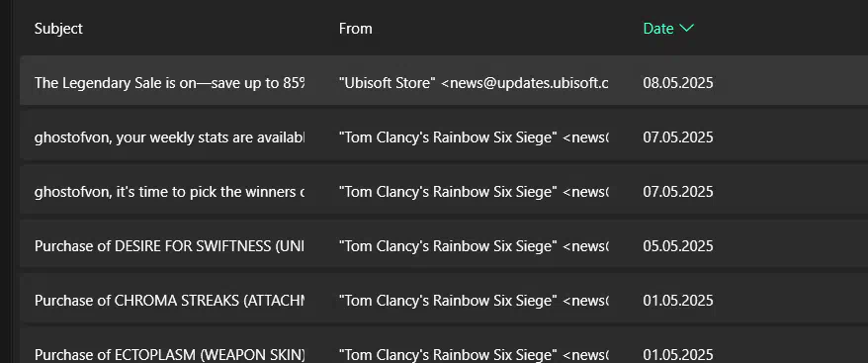This screenshot has width=868, height=363.
Task: Click the date of the ECTOPLASM purchase email
Action: point(678,354)
